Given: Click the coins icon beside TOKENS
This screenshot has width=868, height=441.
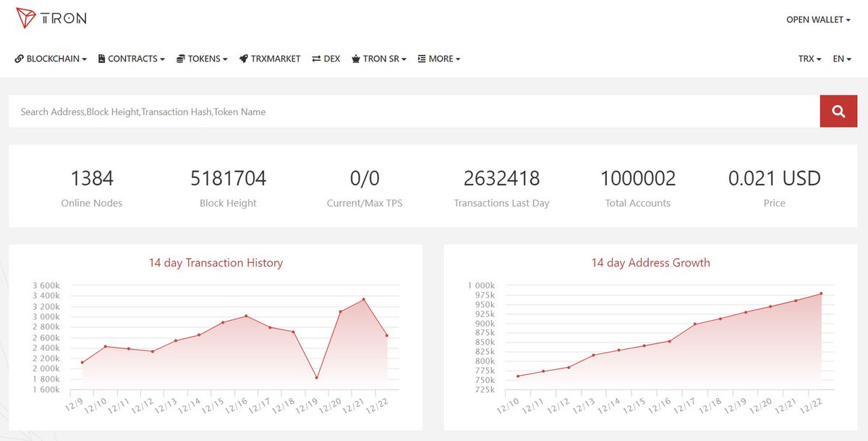Looking at the screenshot, I should click(181, 59).
